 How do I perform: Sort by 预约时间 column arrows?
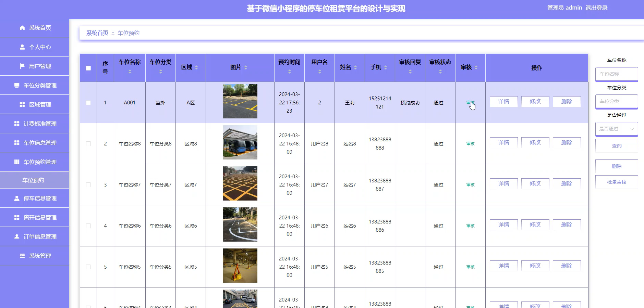click(290, 72)
